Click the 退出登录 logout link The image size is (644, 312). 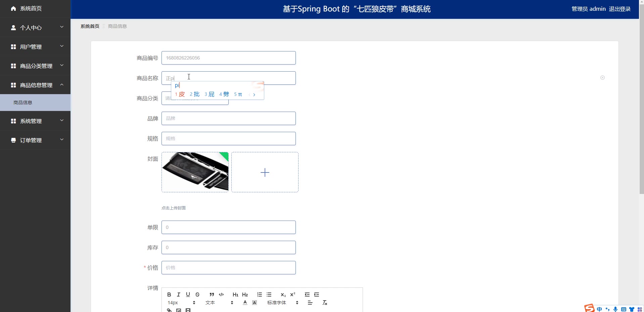(620, 9)
